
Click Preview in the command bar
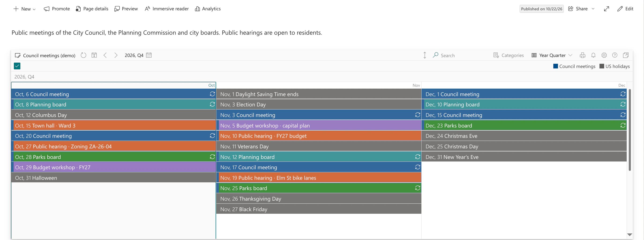(x=126, y=9)
